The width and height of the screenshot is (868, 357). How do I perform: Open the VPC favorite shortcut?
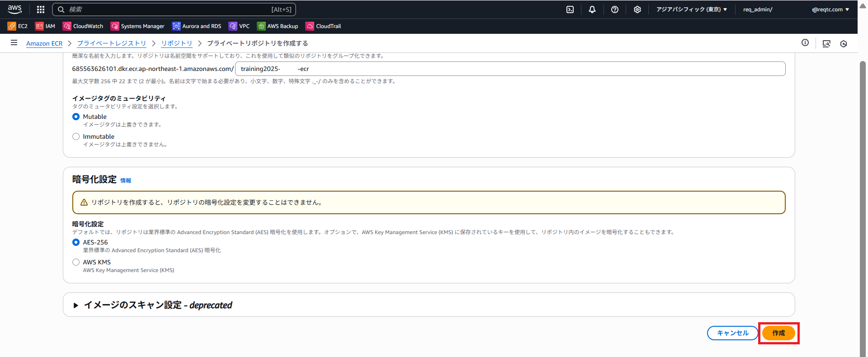coord(239,26)
